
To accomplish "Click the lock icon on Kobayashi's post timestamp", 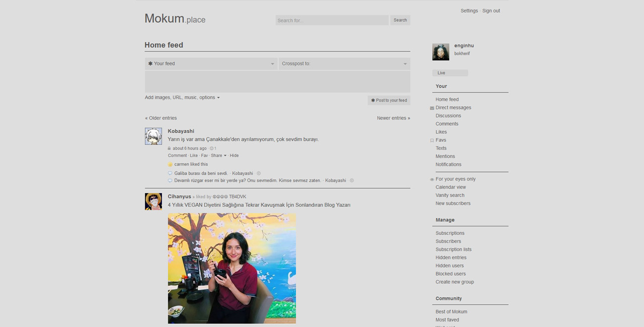I will tap(170, 148).
